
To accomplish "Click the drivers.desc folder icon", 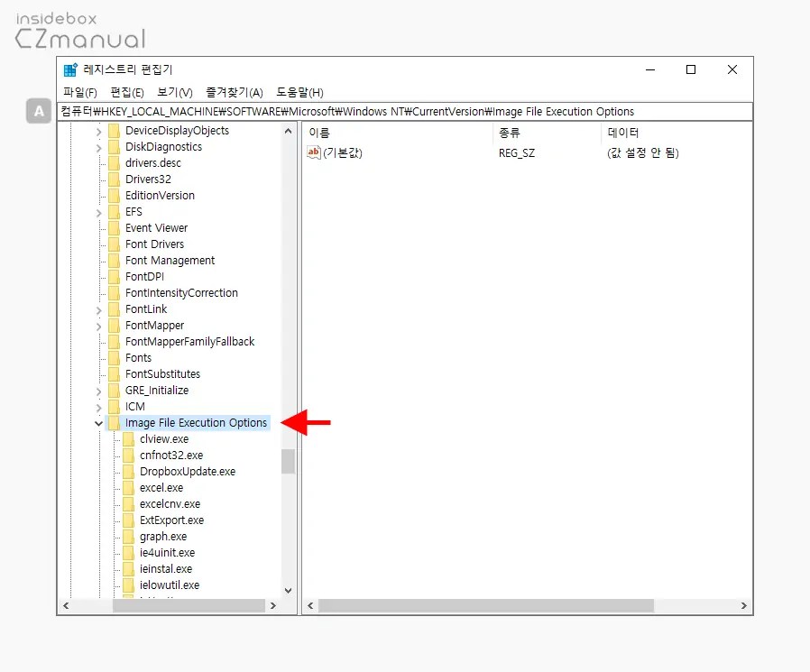I will (115, 163).
